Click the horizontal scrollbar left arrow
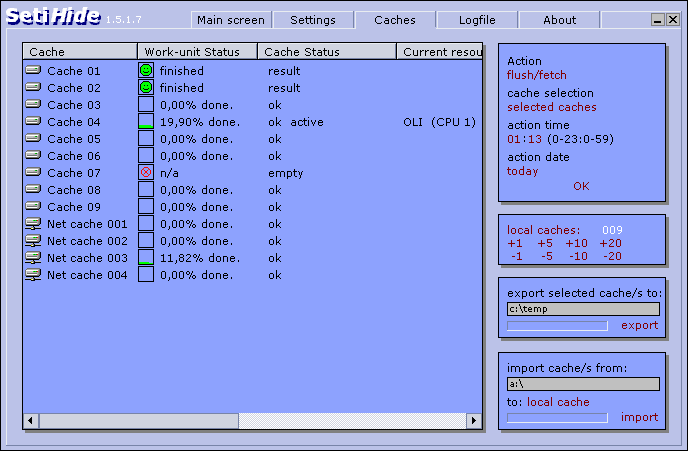Image resolution: width=688 pixels, height=451 pixels. (x=31, y=421)
